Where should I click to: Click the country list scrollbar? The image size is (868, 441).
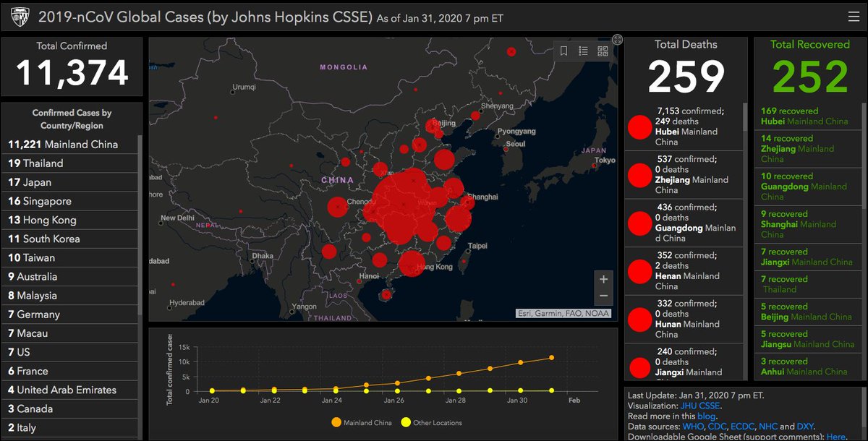coord(140,224)
